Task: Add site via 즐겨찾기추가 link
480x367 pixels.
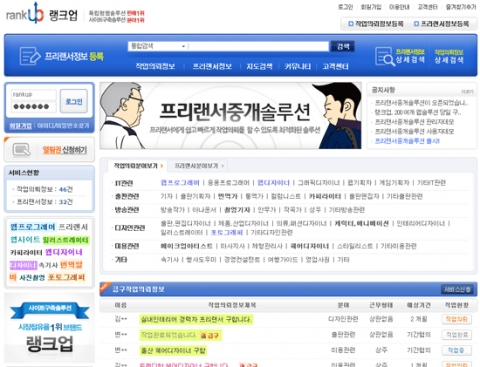Action: [461, 7]
